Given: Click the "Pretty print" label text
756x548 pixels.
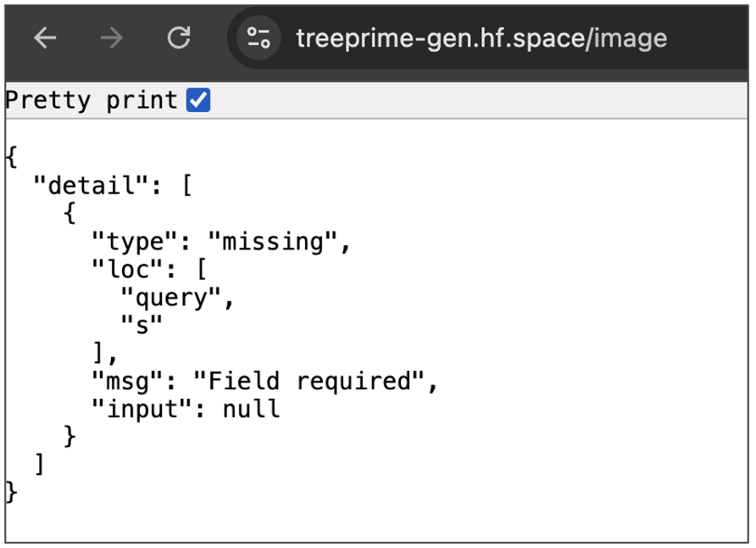Looking at the screenshot, I should [x=92, y=101].
